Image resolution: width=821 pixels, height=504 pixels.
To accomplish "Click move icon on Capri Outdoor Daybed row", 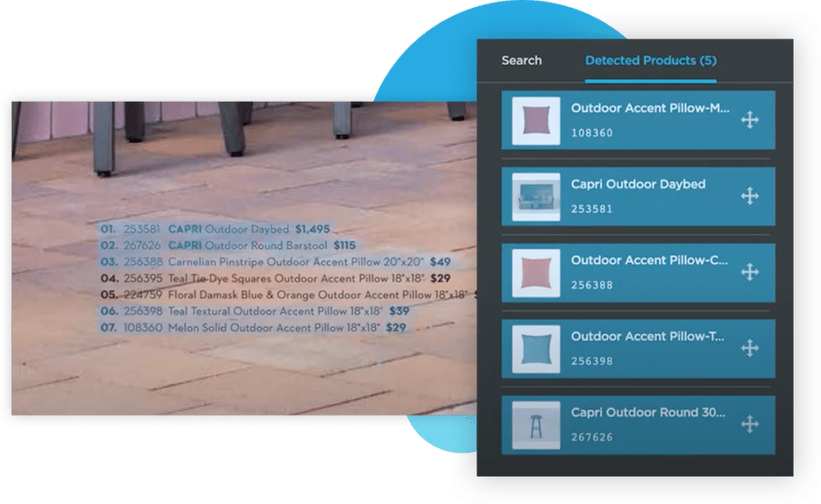I will coord(749,196).
